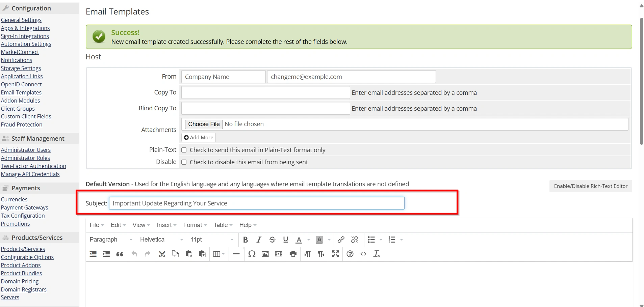Click the From email address field
644x307 pixels.
[351, 77]
